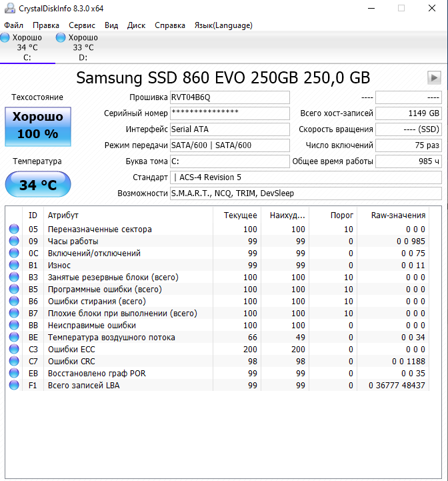Viewport: 448px width, 481px height.
Task: Click the 34 °C temperature button
Action: point(38,184)
